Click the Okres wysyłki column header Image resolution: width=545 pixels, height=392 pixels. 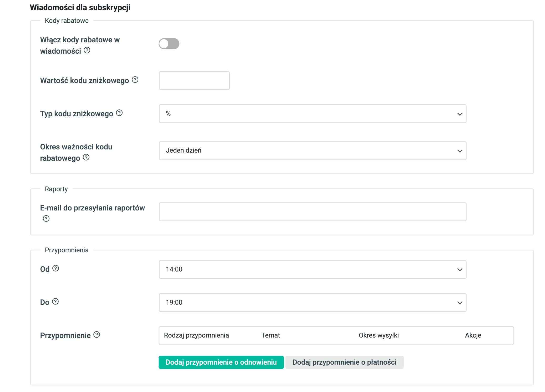[379, 335]
